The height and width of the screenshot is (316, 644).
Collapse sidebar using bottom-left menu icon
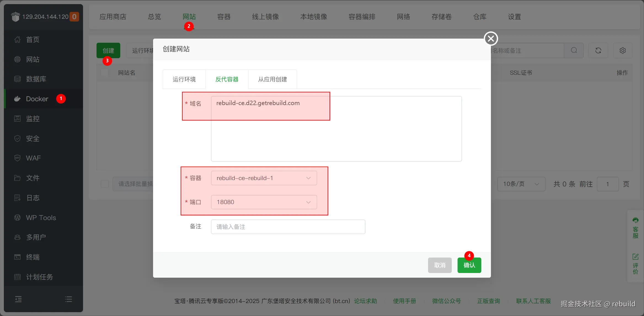pyautogui.click(x=18, y=299)
